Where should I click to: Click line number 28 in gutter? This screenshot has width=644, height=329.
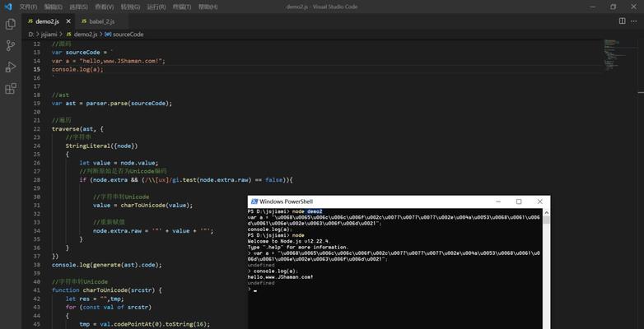point(37,179)
